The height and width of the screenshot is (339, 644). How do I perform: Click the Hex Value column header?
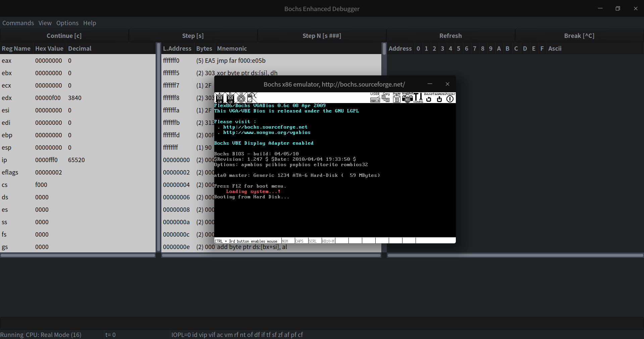click(49, 48)
